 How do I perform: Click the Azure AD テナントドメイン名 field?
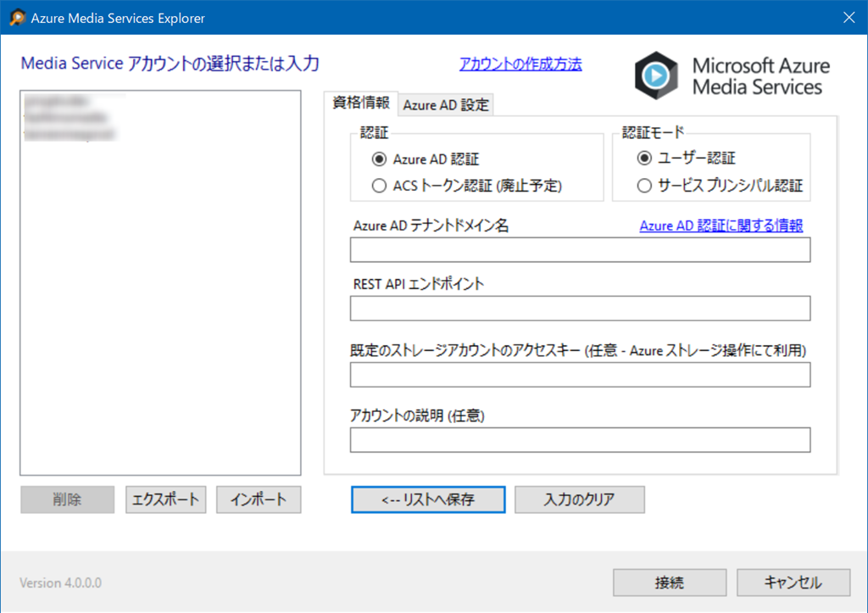(580, 250)
